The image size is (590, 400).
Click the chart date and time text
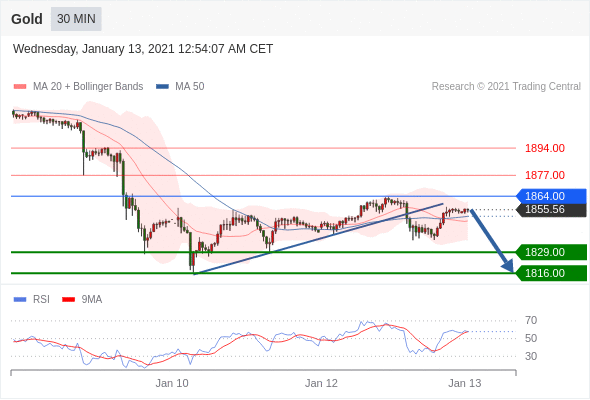[x=143, y=49]
